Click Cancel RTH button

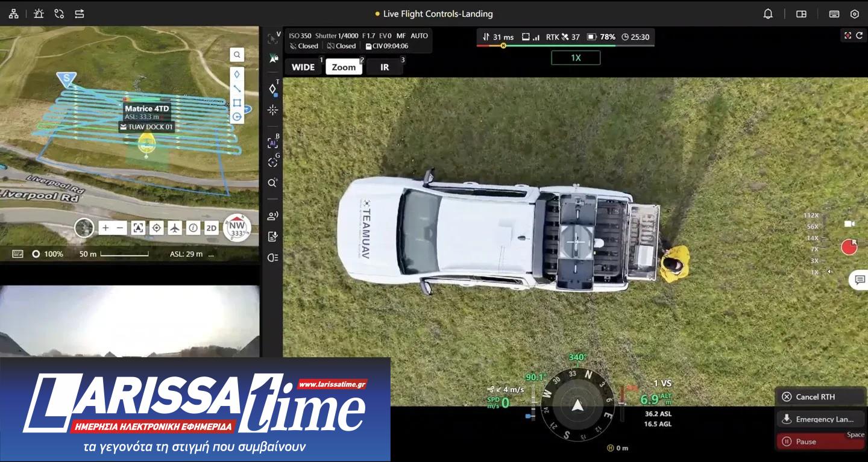click(x=820, y=397)
